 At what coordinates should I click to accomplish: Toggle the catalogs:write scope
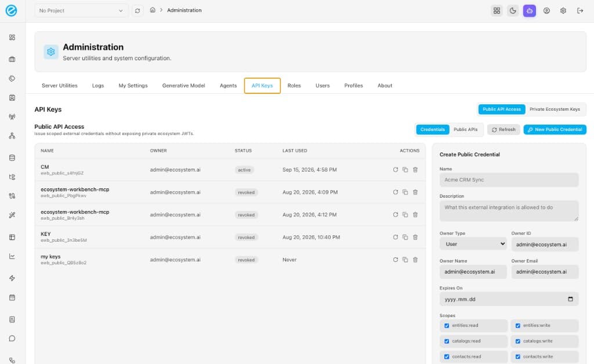point(518,341)
